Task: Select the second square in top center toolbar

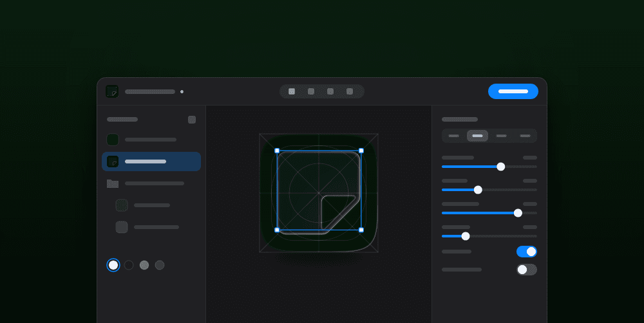Action: (x=311, y=91)
